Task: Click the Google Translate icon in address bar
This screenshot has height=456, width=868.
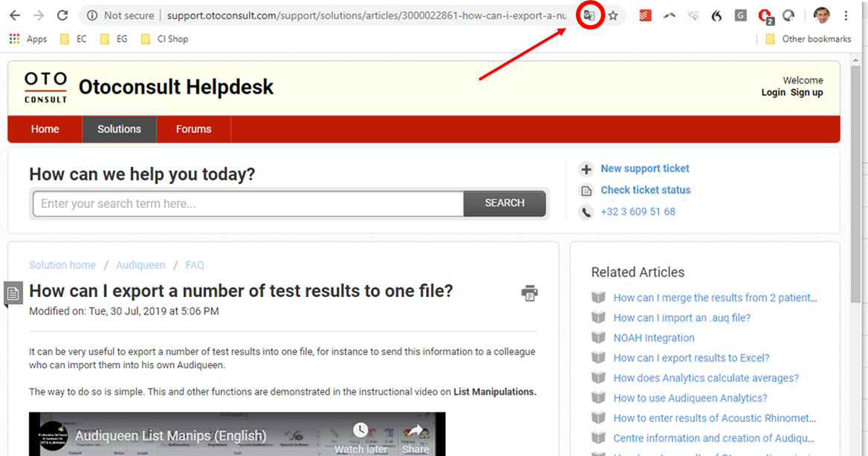Action: click(x=589, y=16)
